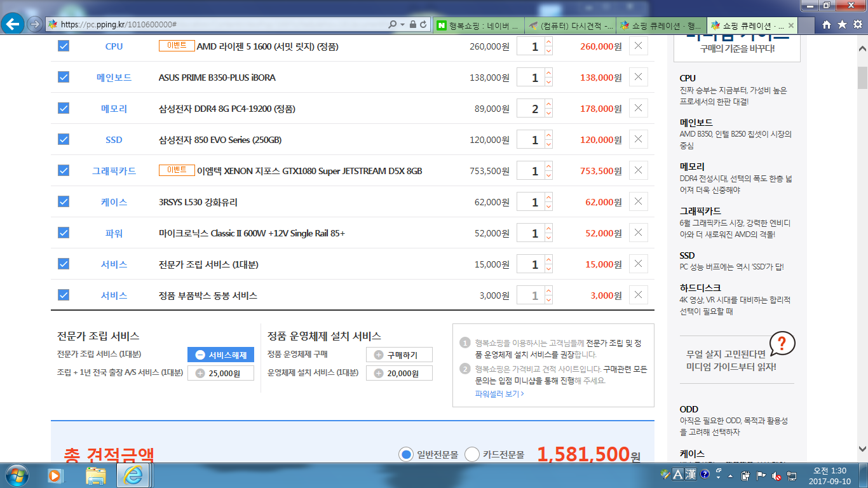Uncheck the 파워 row checkbox
This screenshot has height=488, width=868.
(x=64, y=233)
